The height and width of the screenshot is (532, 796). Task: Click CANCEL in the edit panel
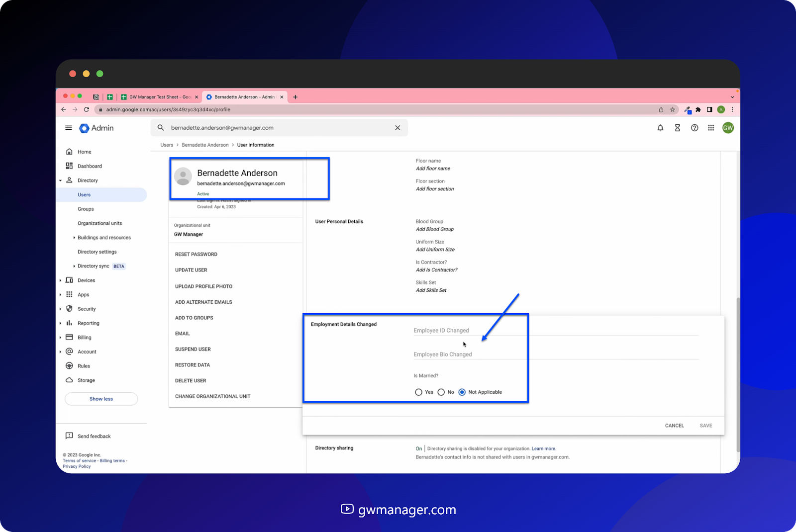(x=674, y=426)
